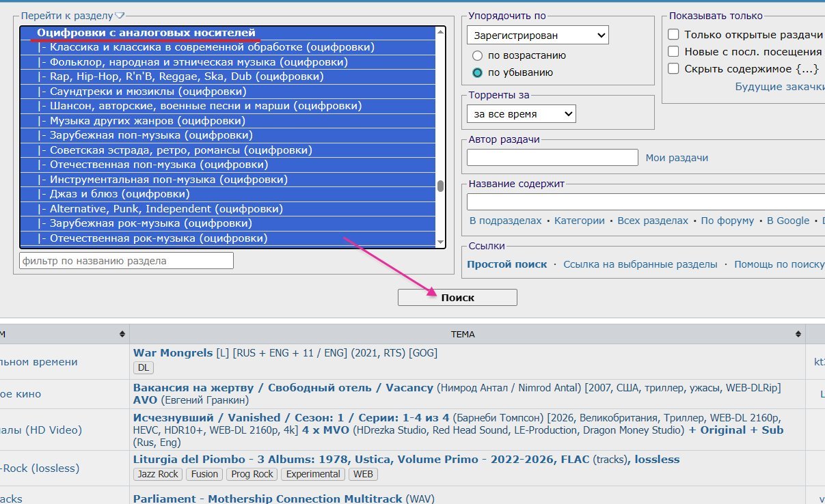Open the Мои раздачи link

coord(677,158)
